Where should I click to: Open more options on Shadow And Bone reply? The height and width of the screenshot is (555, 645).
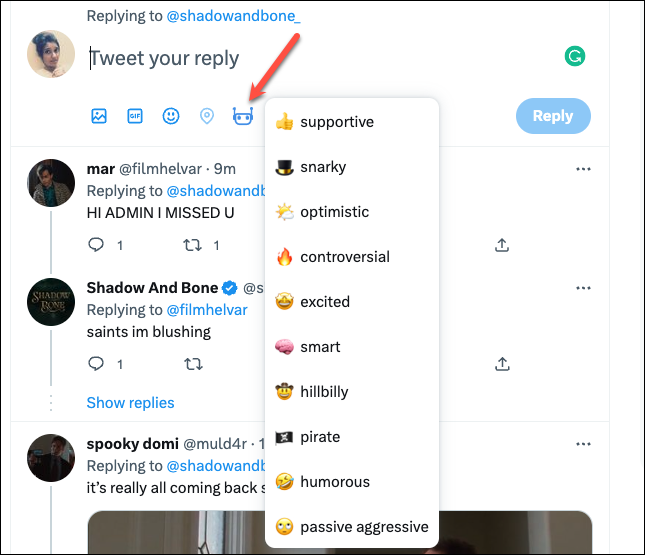point(583,288)
